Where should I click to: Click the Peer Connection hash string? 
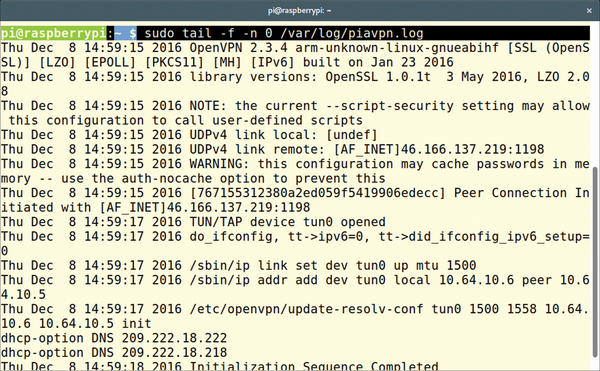[318, 193]
